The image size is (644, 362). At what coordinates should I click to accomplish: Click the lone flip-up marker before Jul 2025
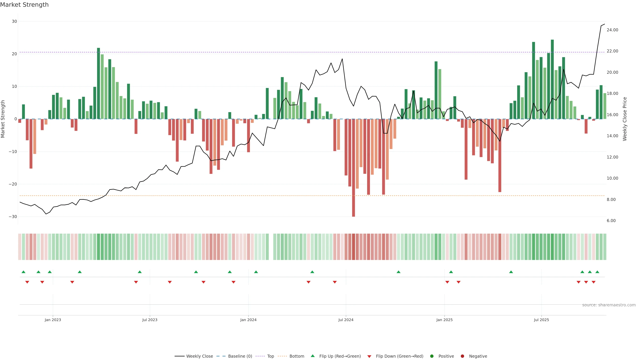[x=511, y=272]
